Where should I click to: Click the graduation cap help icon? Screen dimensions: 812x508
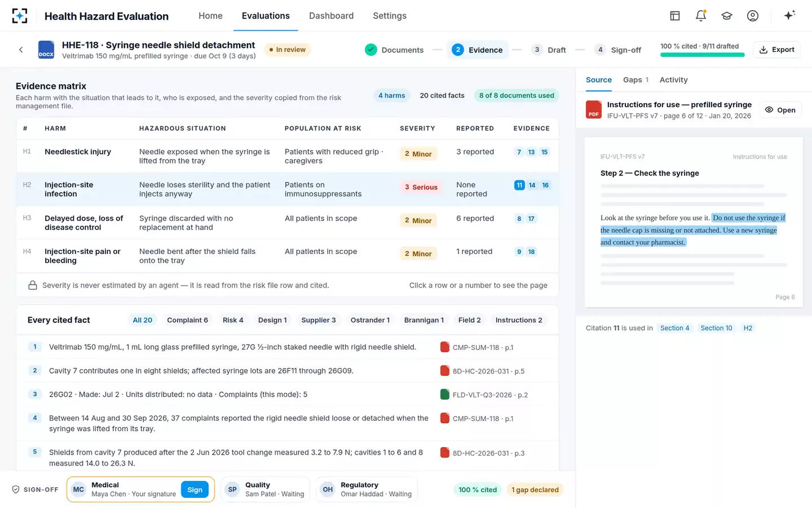coord(727,16)
